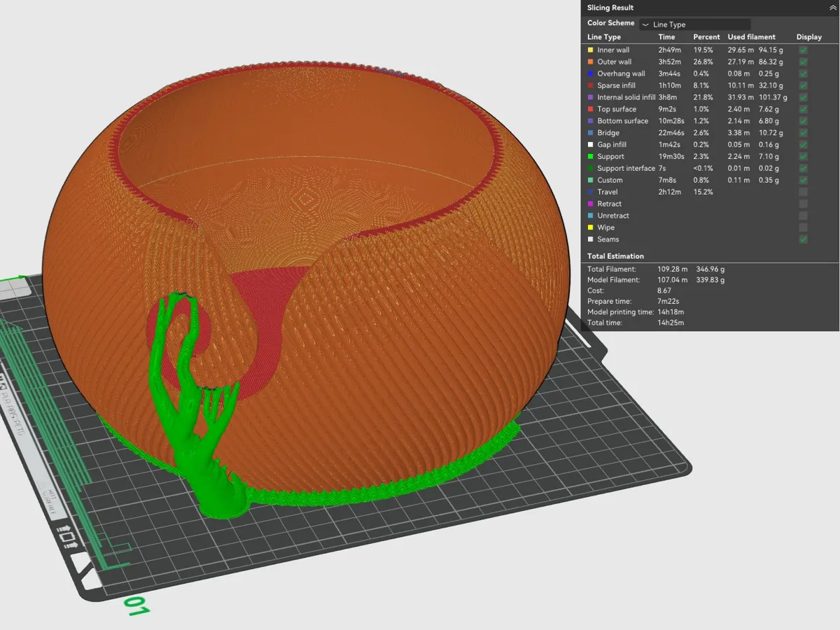This screenshot has width=840, height=630.
Task: Select the Travel line type color icon
Action: pos(590,192)
